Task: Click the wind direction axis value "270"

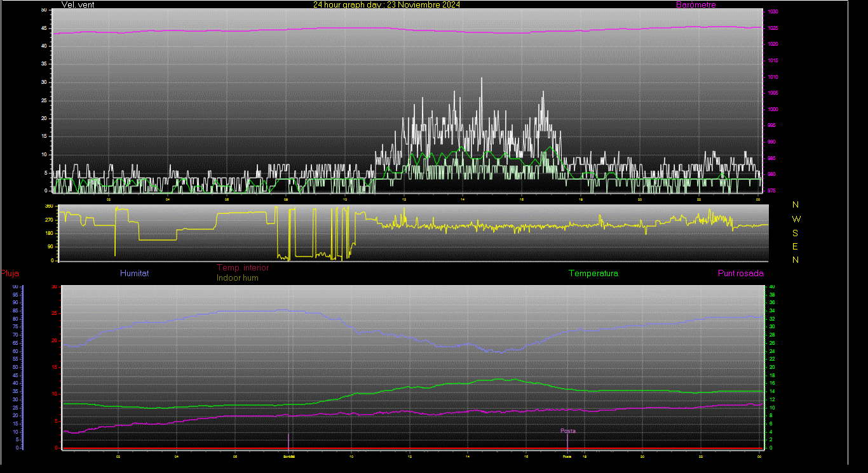Action: pos(49,220)
